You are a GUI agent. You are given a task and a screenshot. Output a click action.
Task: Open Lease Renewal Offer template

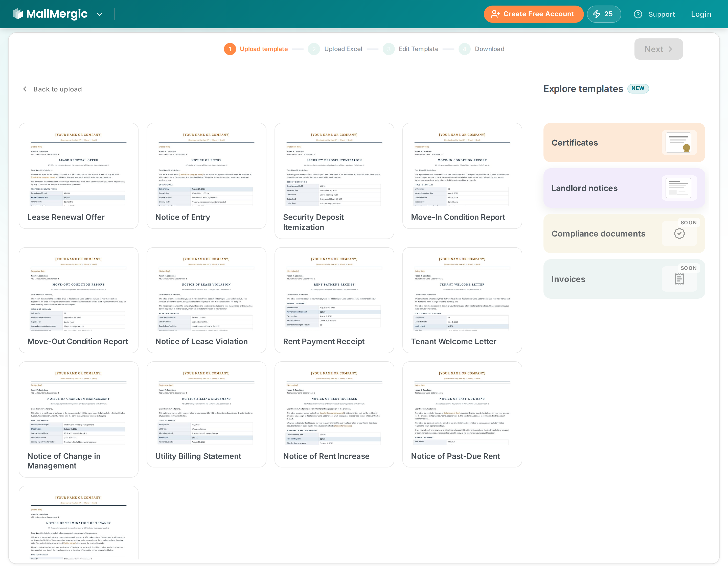(x=79, y=176)
